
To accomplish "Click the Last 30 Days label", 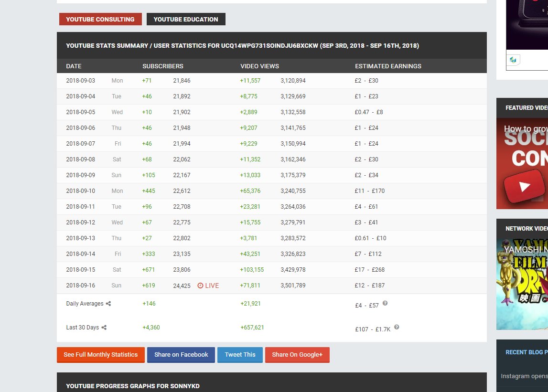I will pyautogui.click(x=83, y=328).
